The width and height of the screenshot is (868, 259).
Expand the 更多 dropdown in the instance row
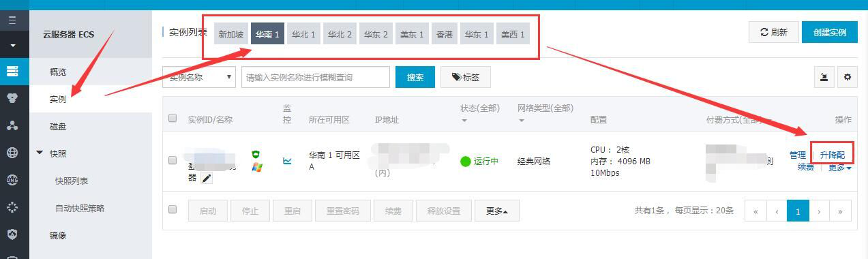[840, 168]
